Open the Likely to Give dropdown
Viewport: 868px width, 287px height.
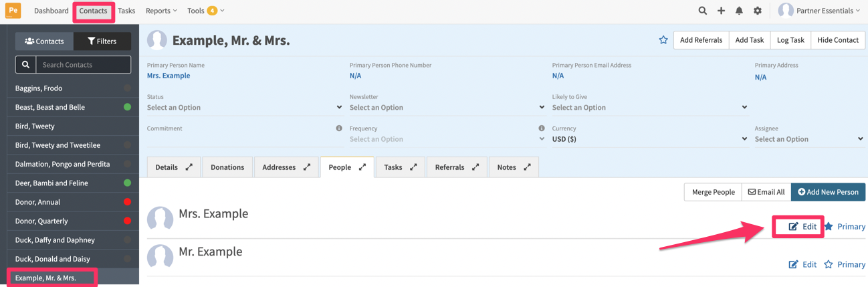click(650, 107)
